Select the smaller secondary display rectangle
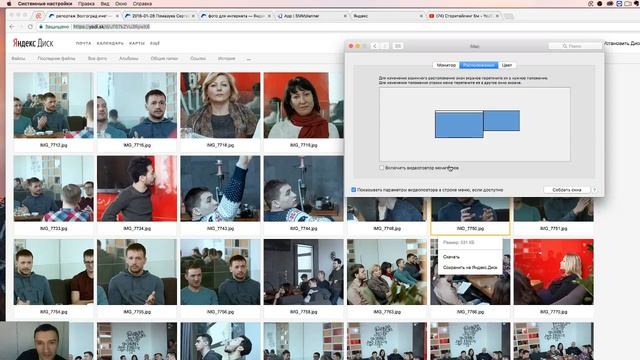The width and height of the screenshot is (640, 360). tap(502, 120)
